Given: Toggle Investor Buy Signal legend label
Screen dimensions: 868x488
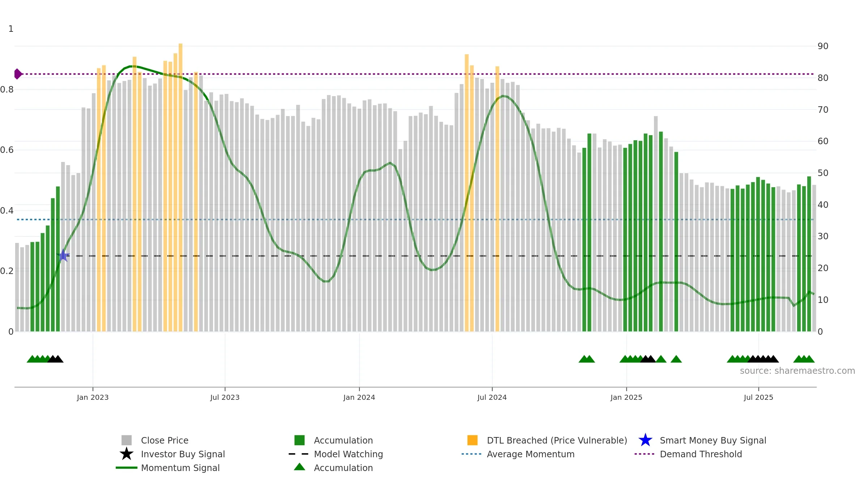Looking at the screenshot, I should [x=183, y=454].
